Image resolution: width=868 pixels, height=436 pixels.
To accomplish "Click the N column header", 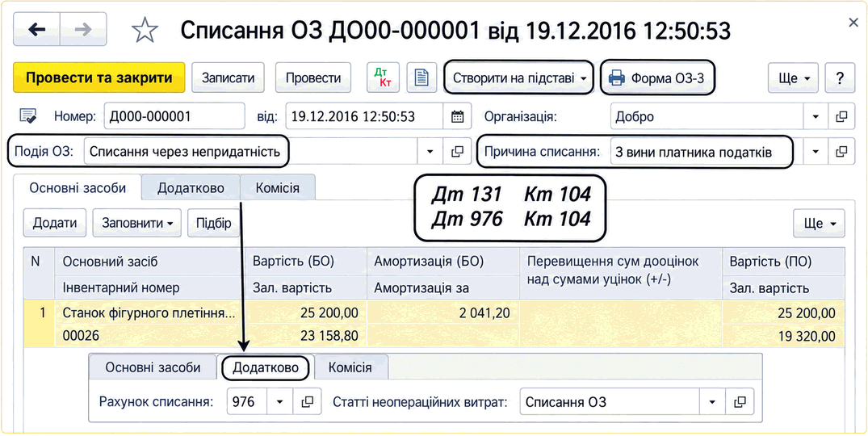I will tap(39, 274).
